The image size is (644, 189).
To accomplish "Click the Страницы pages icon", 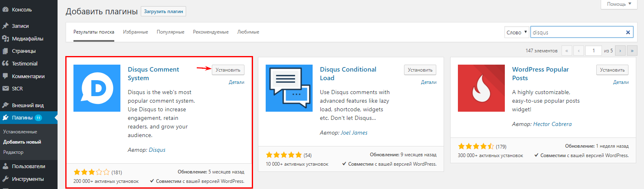I will [x=5, y=51].
